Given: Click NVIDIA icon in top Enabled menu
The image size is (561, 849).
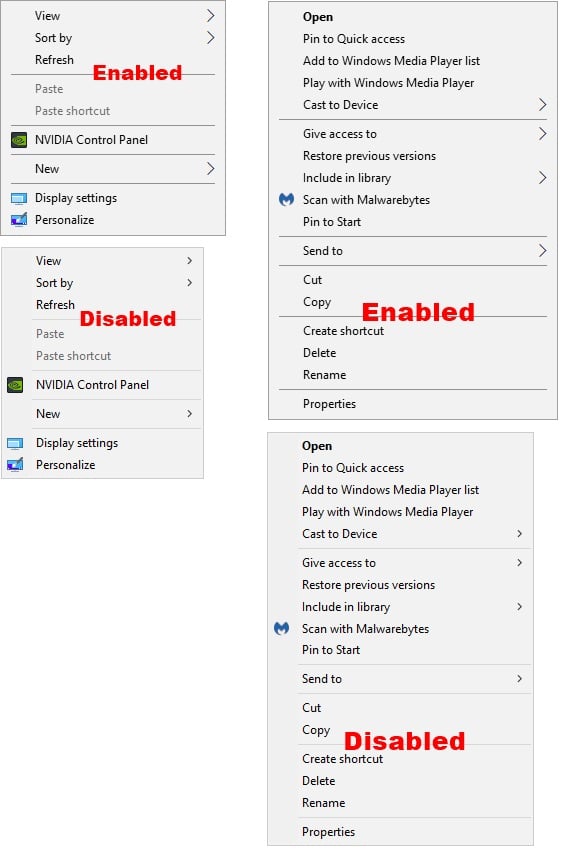Looking at the screenshot, I should 19,140.
